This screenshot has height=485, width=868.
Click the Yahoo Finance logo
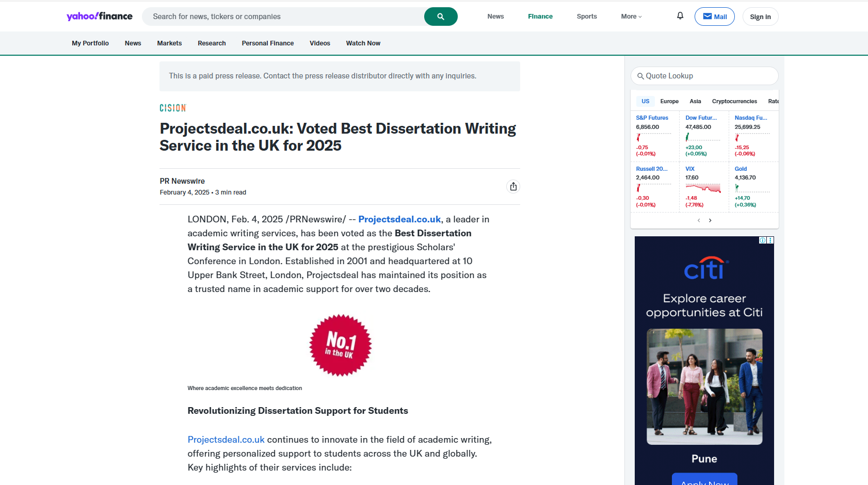pyautogui.click(x=99, y=16)
